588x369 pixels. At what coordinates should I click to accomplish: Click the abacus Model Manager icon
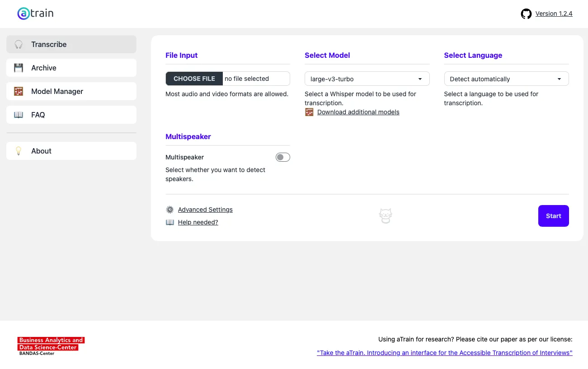19,91
